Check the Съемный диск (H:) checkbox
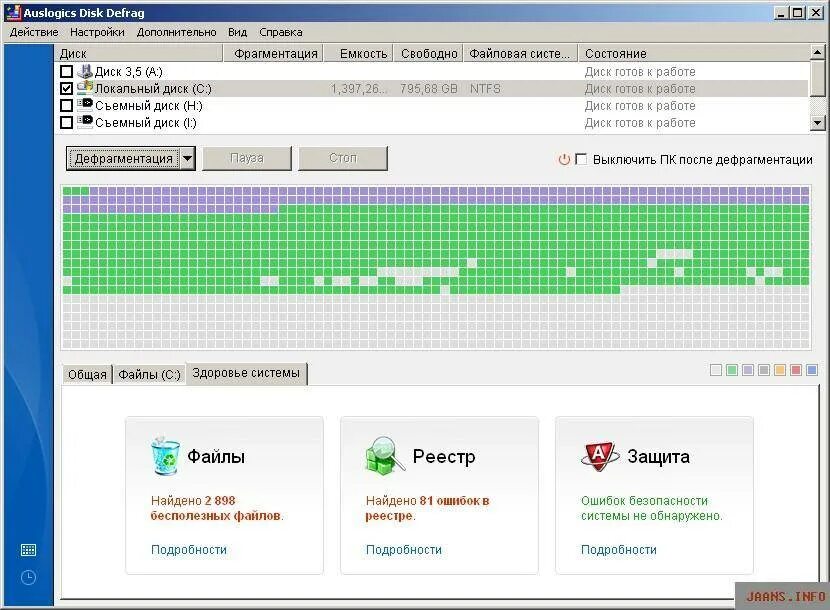This screenshot has width=830, height=610. point(67,105)
